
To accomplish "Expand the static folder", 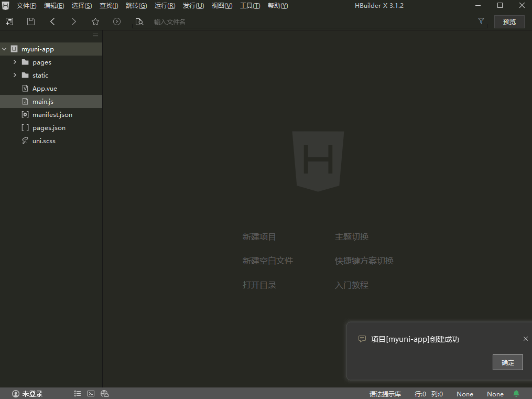I will click(x=15, y=75).
